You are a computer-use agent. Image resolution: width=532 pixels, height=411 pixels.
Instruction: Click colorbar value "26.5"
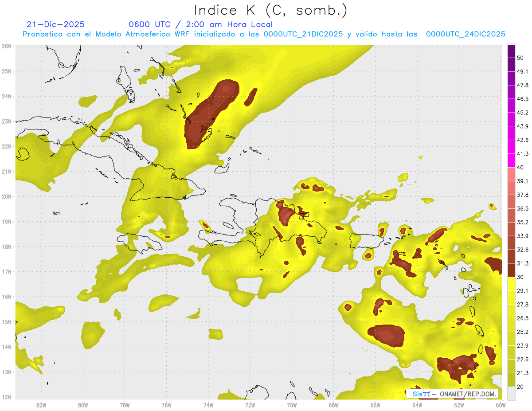pos(523,318)
